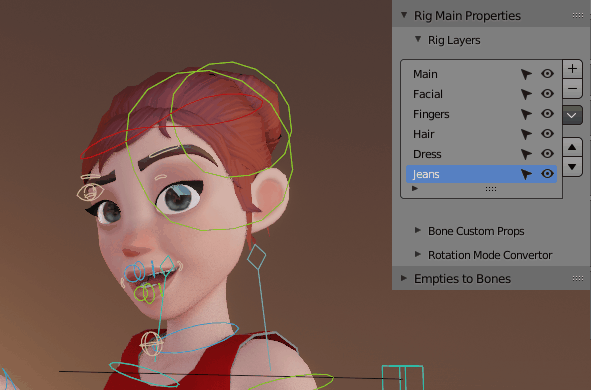Move selected rig layer down
The image size is (591, 390).
click(x=573, y=167)
